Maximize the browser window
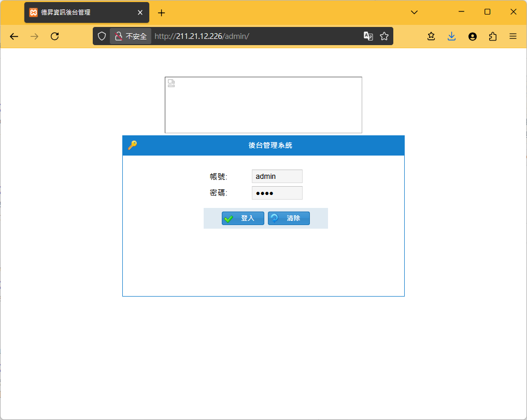 [487, 12]
